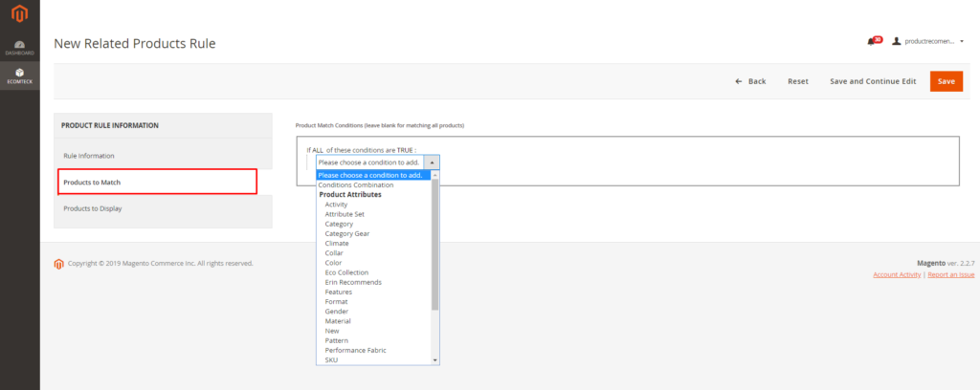Click the ALL aggregator link

(317, 149)
